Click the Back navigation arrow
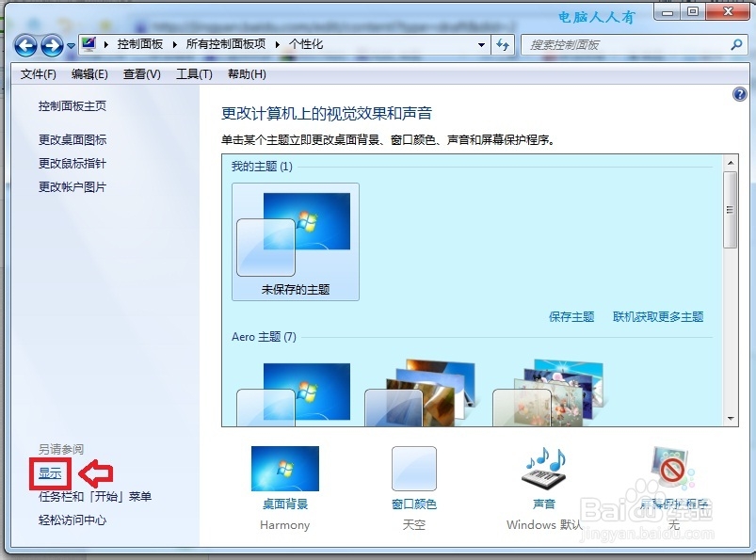Viewport: 756px width, 560px height. point(25,44)
